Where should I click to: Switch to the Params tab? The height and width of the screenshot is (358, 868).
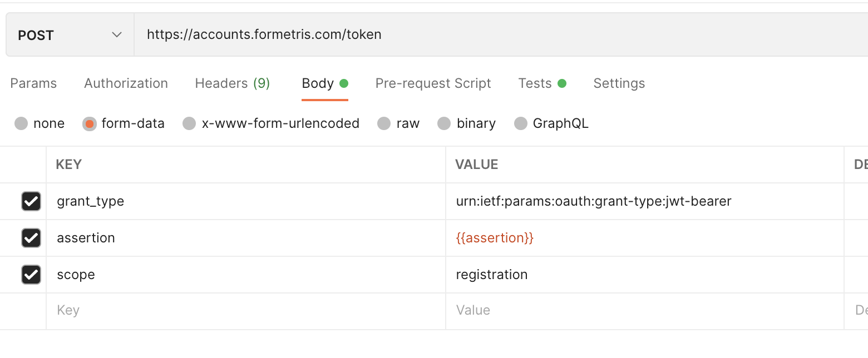click(33, 83)
